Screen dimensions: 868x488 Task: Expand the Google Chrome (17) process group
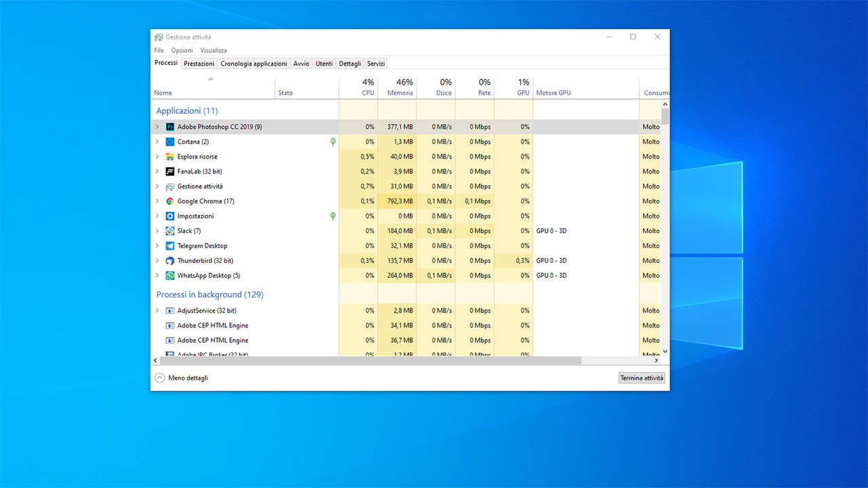tap(157, 201)
